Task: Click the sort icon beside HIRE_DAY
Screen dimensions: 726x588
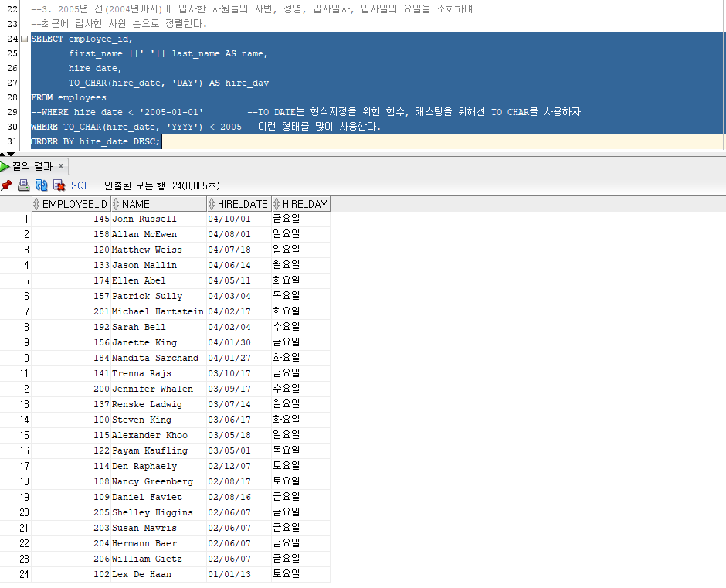Action: (276, 204)
